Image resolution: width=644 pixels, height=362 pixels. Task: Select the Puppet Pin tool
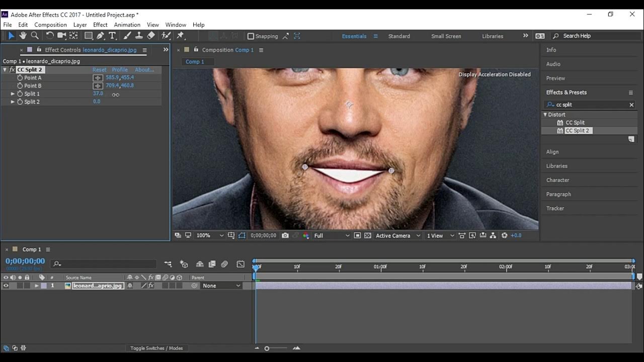point(181,36)
